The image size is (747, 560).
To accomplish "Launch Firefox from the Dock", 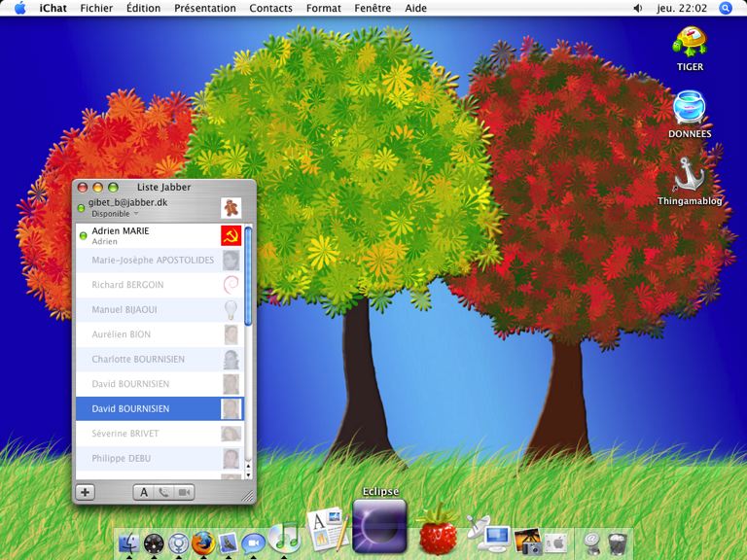I will tap(202, 542).
